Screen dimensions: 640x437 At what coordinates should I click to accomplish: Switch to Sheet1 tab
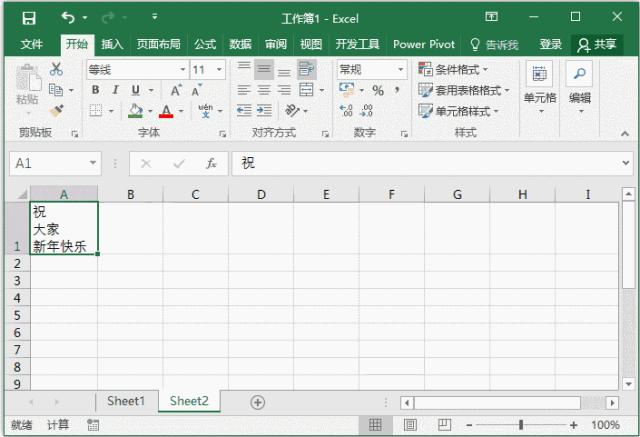click(126, 401)
